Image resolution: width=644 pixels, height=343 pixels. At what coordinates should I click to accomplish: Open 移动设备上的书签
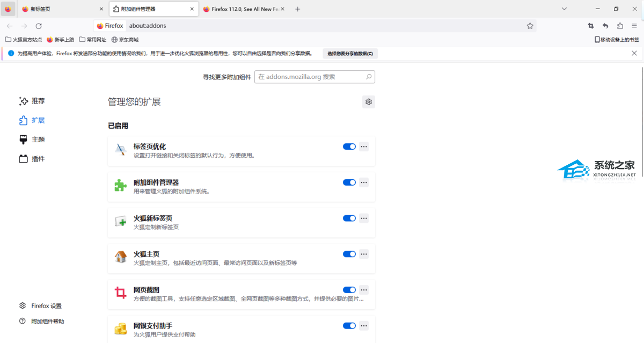click(x=617, y=40)
